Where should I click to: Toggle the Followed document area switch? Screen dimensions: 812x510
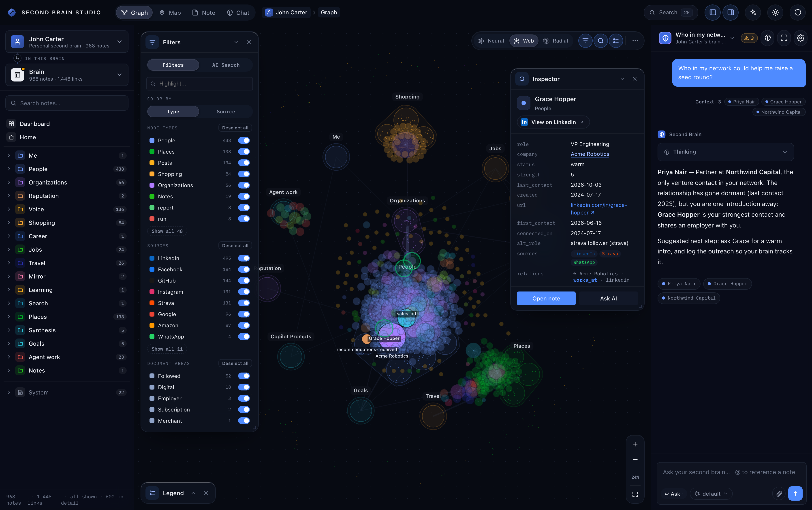point(244,376)
